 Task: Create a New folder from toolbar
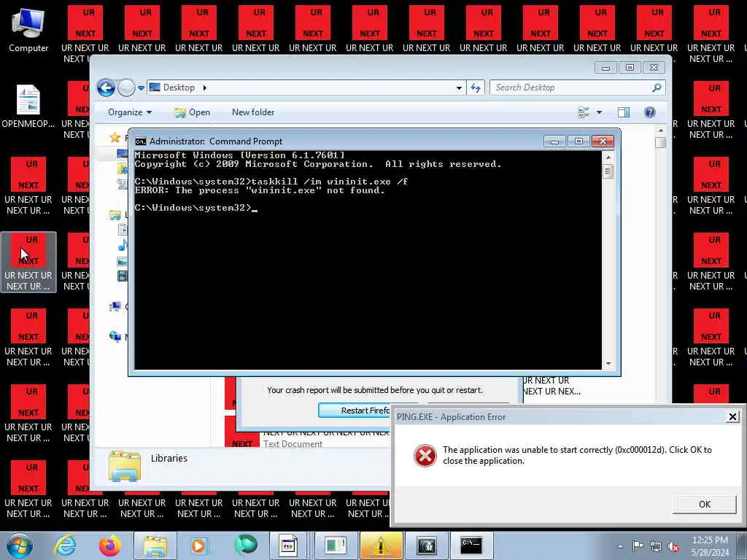(x=253, y=112)
